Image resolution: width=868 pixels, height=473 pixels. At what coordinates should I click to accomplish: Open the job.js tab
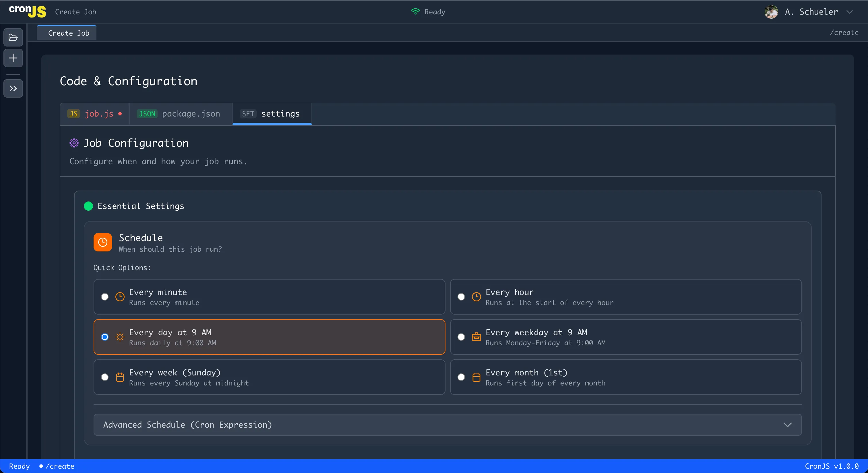94,114
